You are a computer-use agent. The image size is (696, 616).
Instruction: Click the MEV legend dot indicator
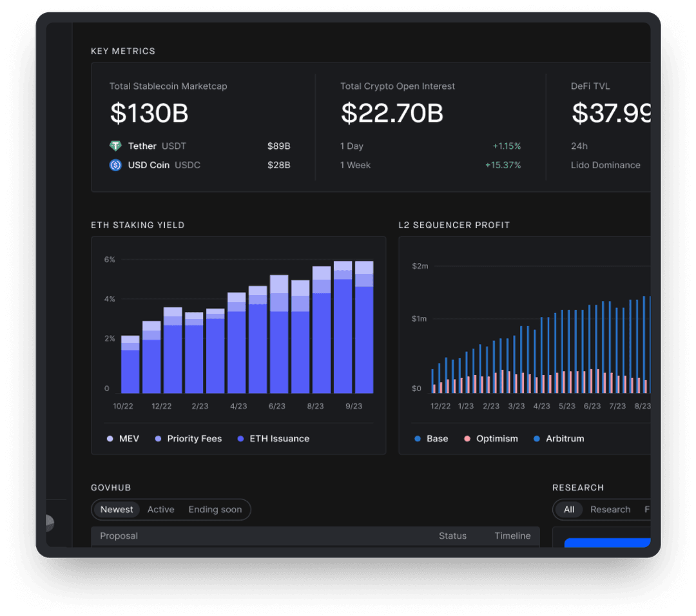pyautogui.click(x=110, y=438)
